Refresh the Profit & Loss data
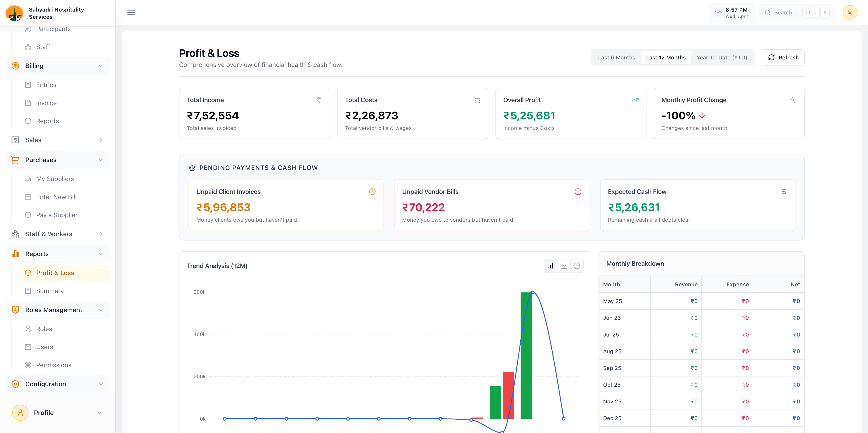The height and width of the screenshot is (433, 868). click(783, 58)
